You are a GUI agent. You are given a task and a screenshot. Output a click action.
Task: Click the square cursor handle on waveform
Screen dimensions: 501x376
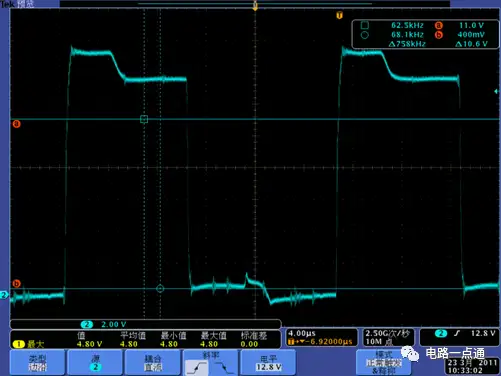[144, 119]
